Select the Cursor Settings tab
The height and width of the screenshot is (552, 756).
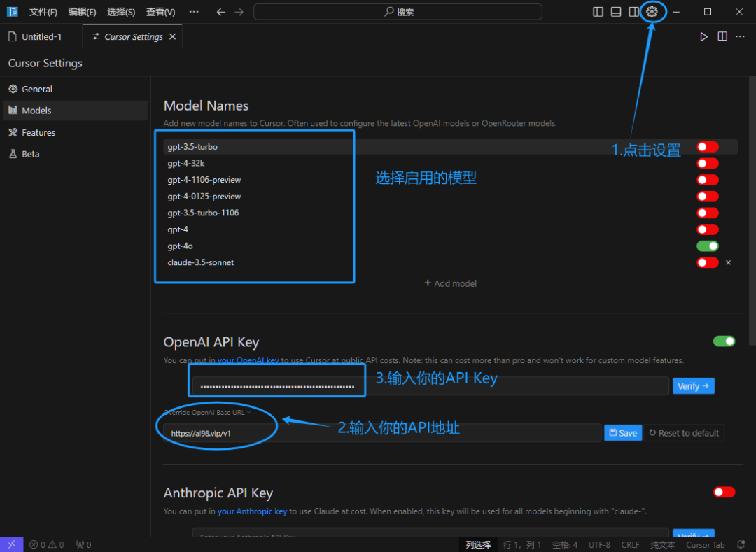(133, 36)
